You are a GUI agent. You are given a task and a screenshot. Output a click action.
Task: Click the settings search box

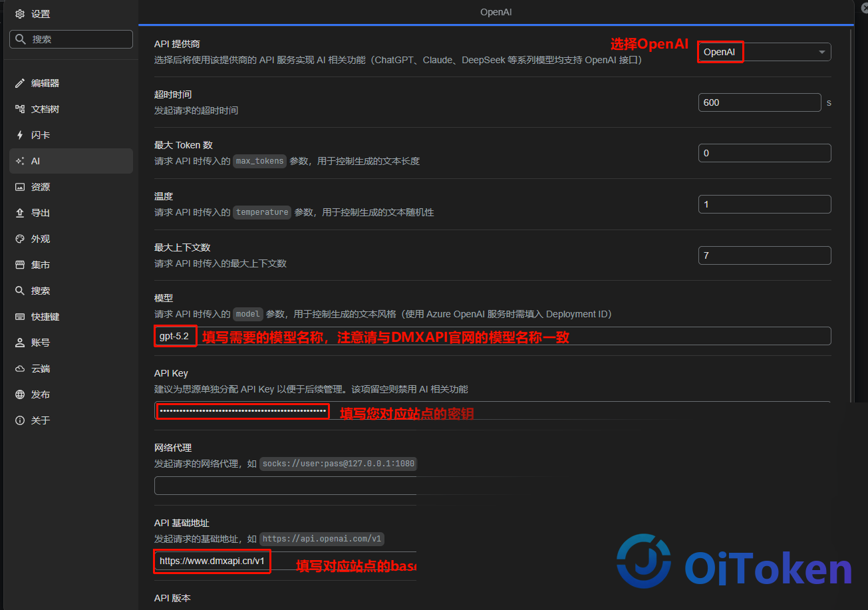(71, 39)
